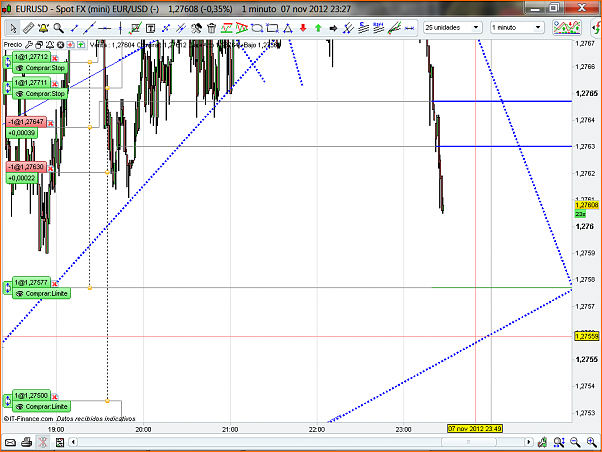Click Comprar Stop label under 1@1,27711
The height and width of the screenshot is (452, 602).
pyautogui.click(x=41, y=94)
